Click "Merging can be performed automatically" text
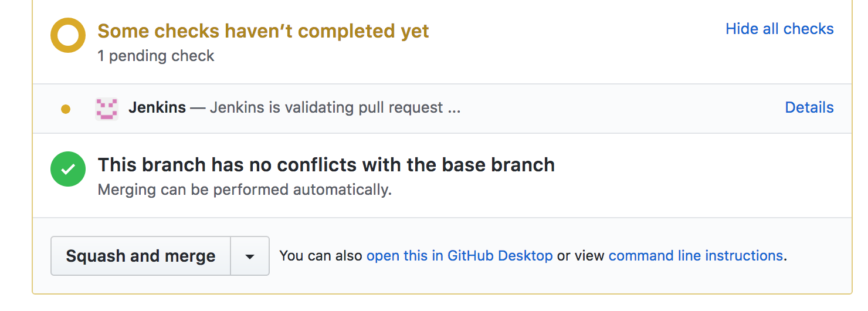868x311 pixels. click(245, 190)
